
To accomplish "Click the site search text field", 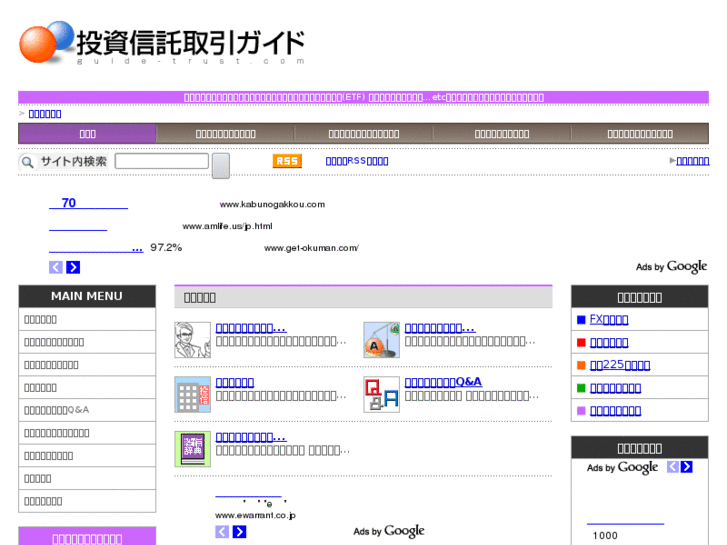I will click(162, 161).
